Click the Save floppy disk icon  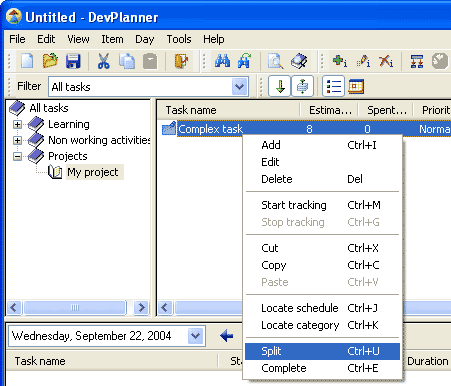pyautogui.click(x=73, y=61)
